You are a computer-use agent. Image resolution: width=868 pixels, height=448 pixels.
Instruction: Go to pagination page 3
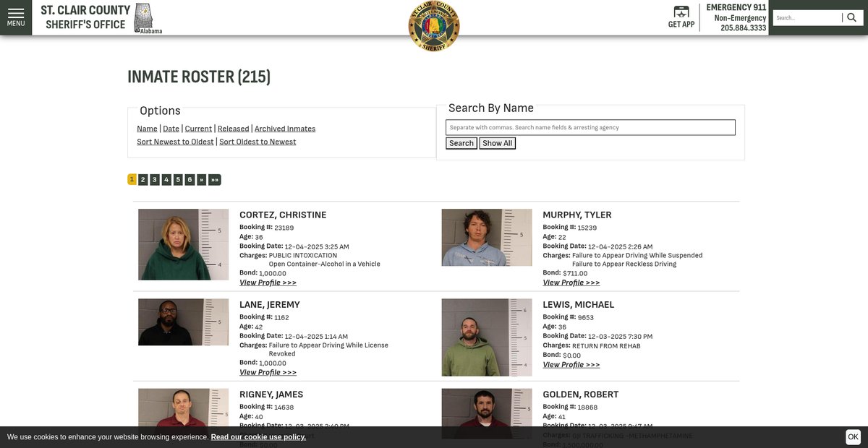(155, 180)
